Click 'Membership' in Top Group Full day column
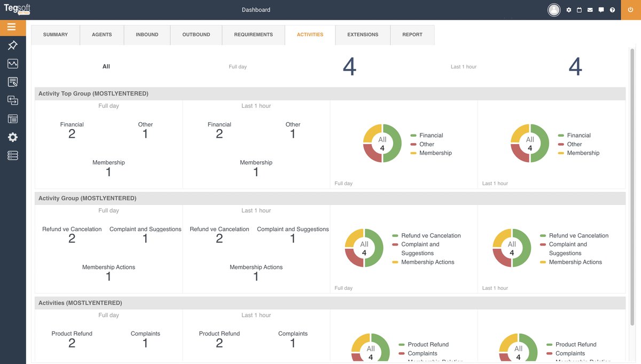 [108, 162]
